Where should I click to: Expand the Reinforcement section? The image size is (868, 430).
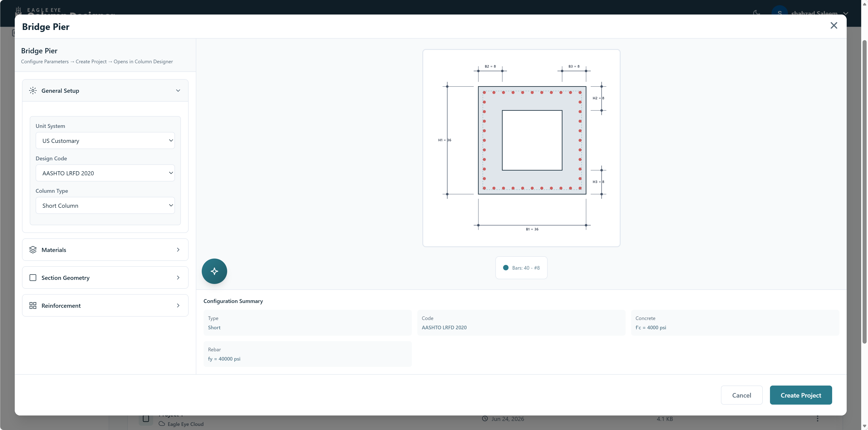[x=105, y=305]
